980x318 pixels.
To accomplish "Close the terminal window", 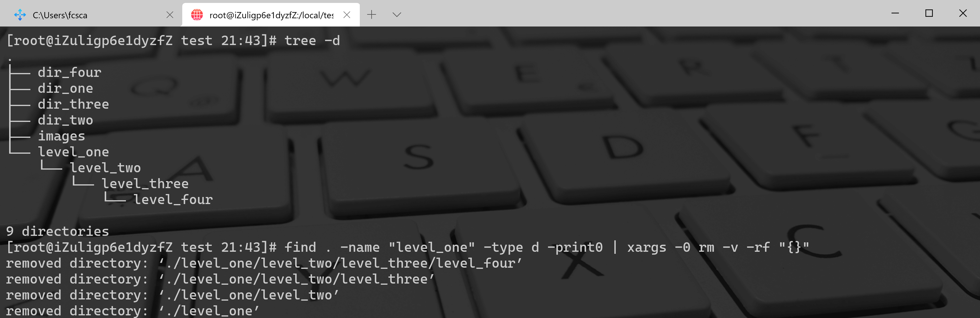I will (963, 13).
